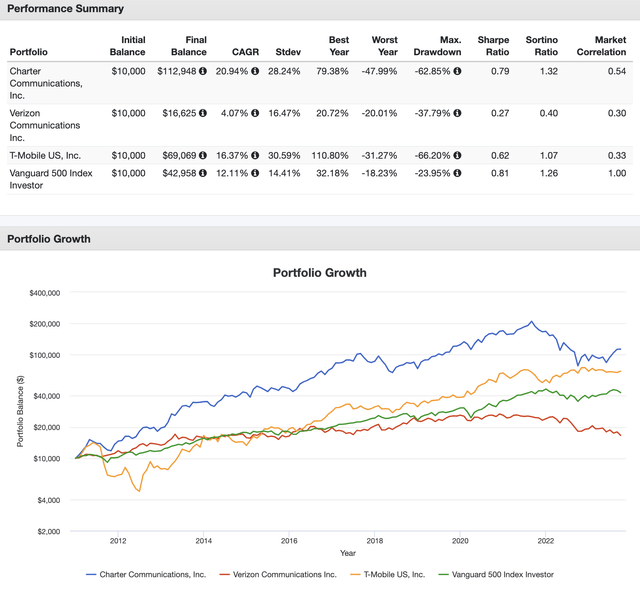
Task: Click the Initial Balance column header
Action: (127, 46)
